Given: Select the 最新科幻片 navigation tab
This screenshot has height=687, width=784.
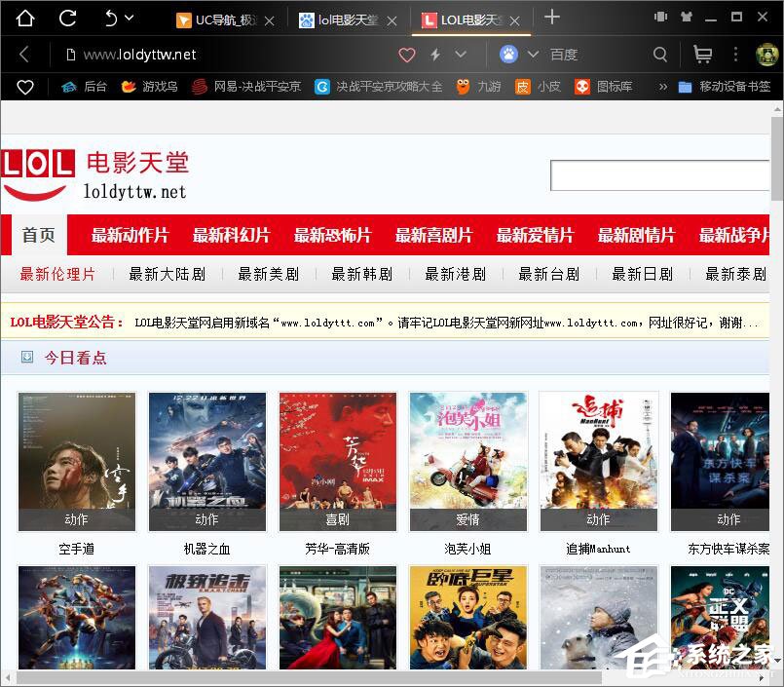Looking at the screenshot, I should 232,235.
